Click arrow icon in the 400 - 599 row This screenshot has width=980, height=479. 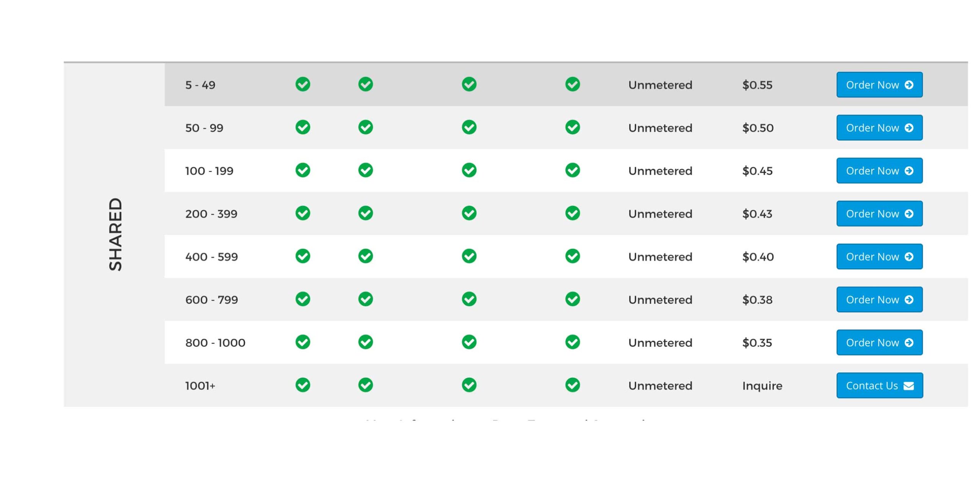[x=909, y=257]
